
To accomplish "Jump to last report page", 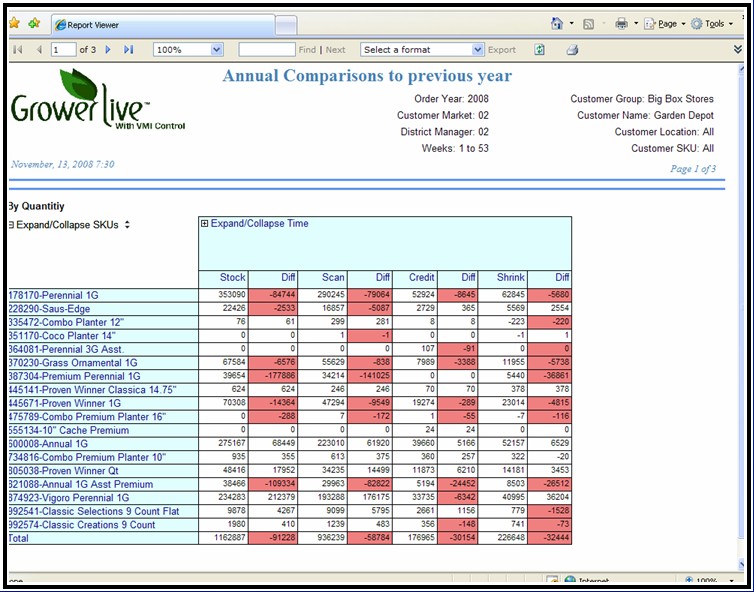I will point(128,49).
